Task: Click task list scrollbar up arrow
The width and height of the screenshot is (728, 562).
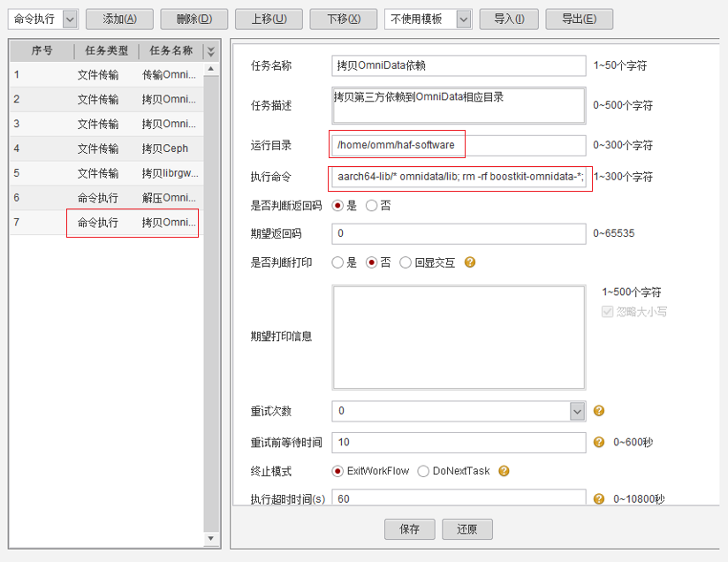Action: (x=211, y=69)
